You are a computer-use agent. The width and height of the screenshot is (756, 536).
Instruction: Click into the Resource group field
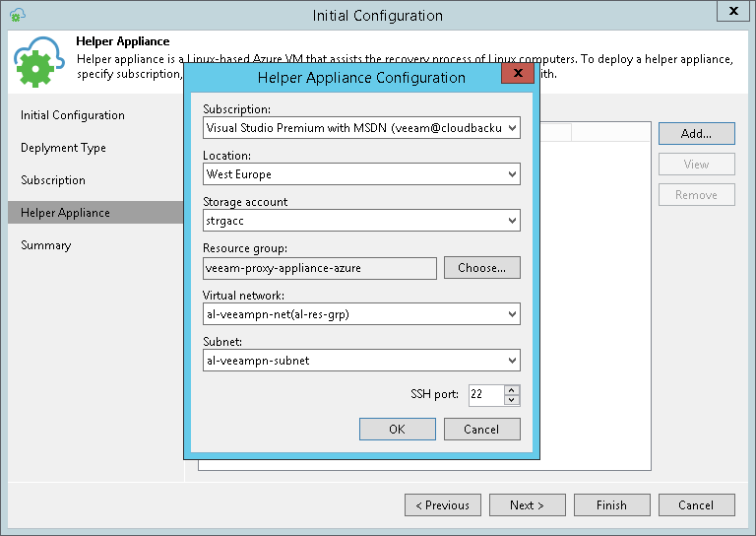[319, 268]
